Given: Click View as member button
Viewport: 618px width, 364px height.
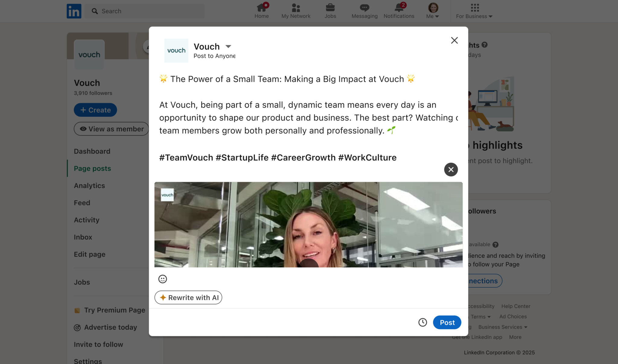Looking at the screenshot, I should pos(111,129).
